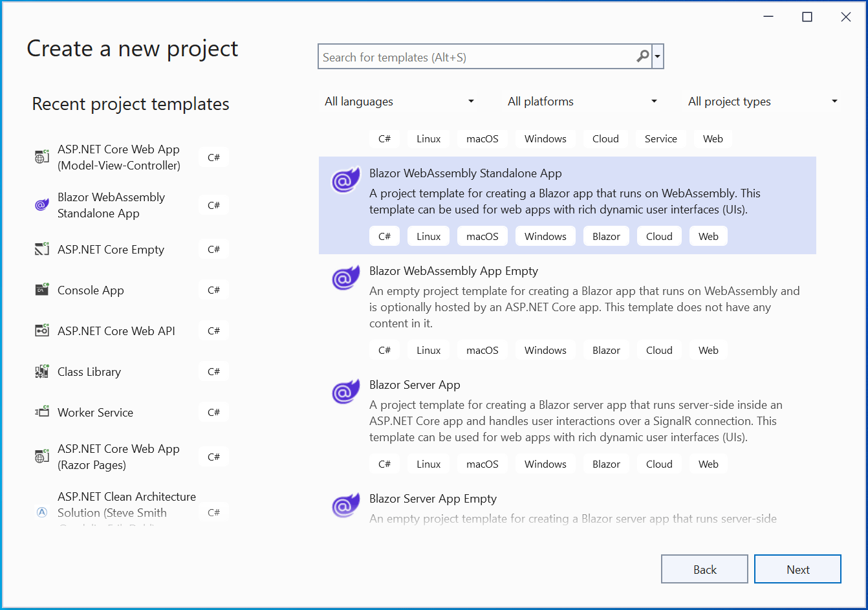This screenshot has height=610, width=868.
Task: Open the All languages filter dropdown
Action: click(x=399, y=102)
